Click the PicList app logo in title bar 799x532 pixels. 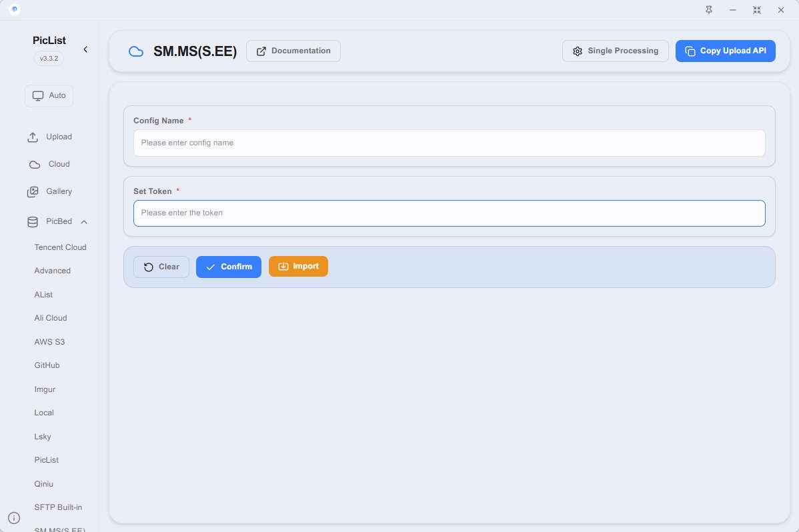point(14,10)
